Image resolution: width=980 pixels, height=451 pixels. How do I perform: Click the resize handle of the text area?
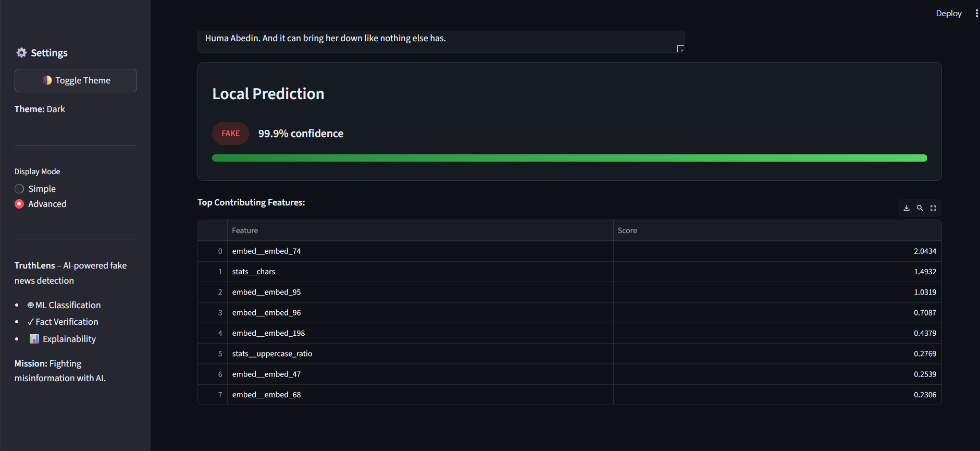click(x=680, y=48)
